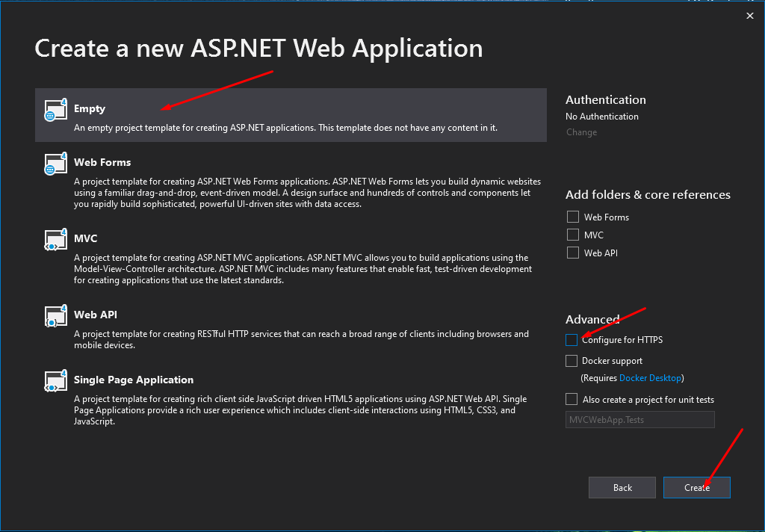The image size is (765, 532).
Task: Click the Web Forms description text
Action: (307, 193)
